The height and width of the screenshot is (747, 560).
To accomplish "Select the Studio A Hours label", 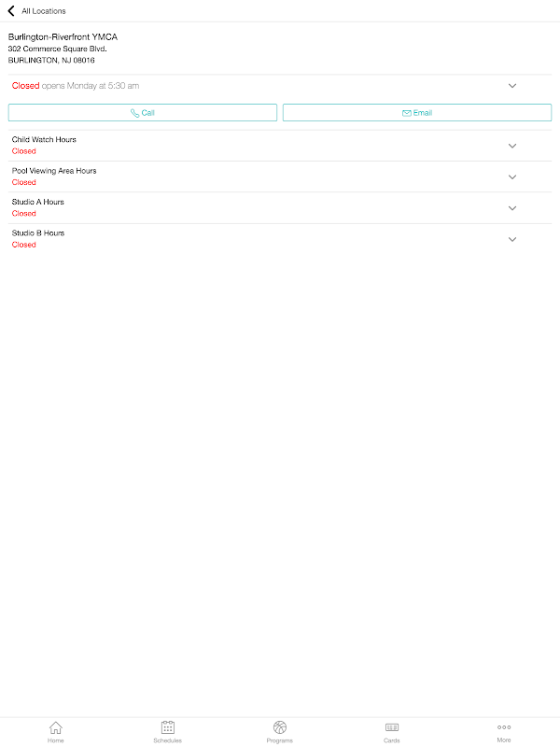I will tap(37, 202).
